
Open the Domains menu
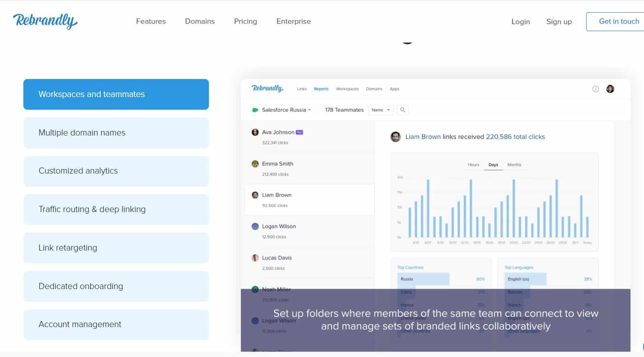click(x=200, y=21)
